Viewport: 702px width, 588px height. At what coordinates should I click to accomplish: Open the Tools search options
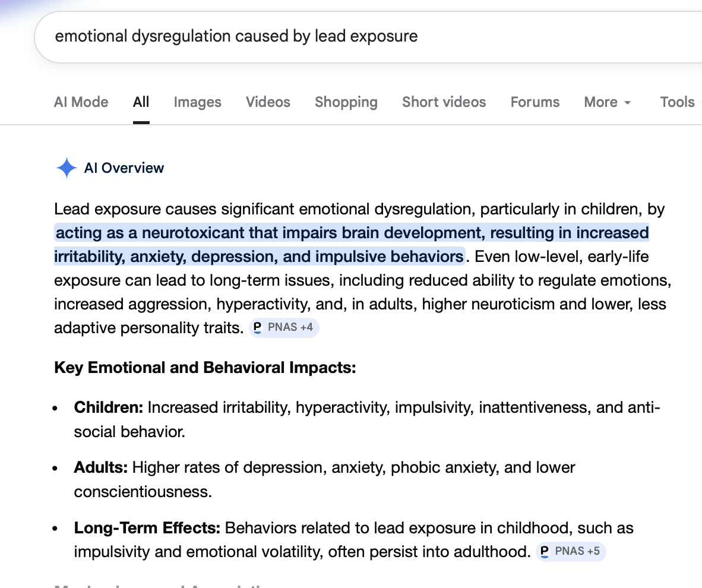677,102
